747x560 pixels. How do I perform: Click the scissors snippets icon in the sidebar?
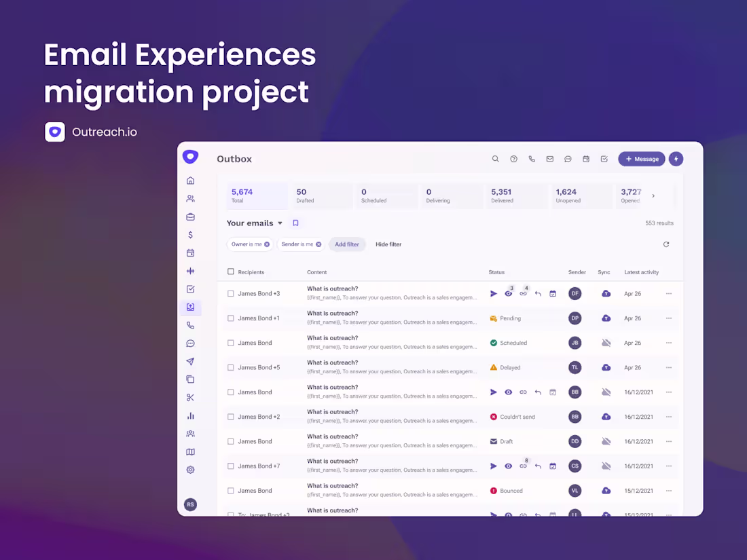point(190,397)
